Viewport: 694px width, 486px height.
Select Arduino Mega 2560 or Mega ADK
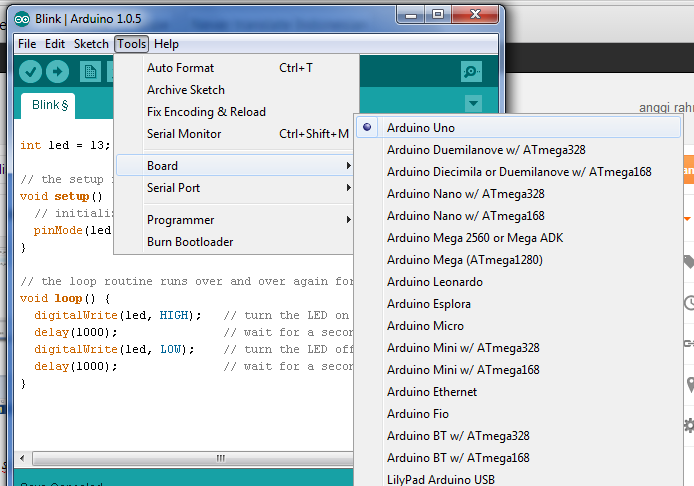pyautogui.click(x=518, y=238)
